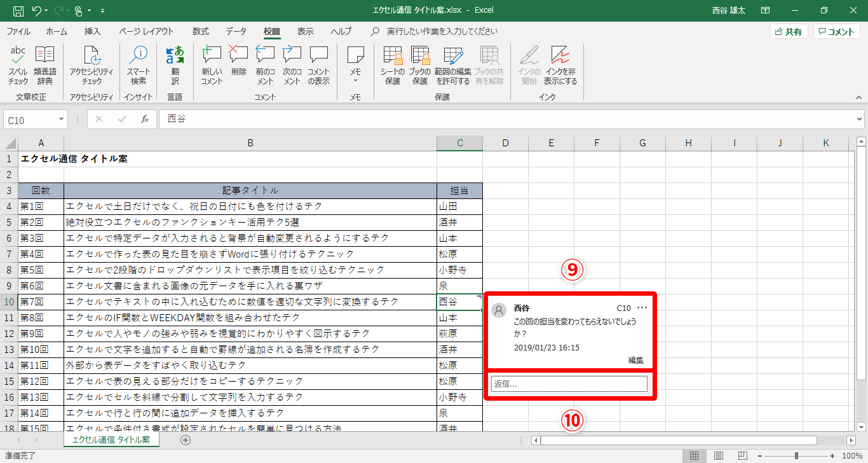The height and width of the screenshot is (463, 868).
Task: Open the customize quick access toolbar dropdown
Action: point(103,11)
